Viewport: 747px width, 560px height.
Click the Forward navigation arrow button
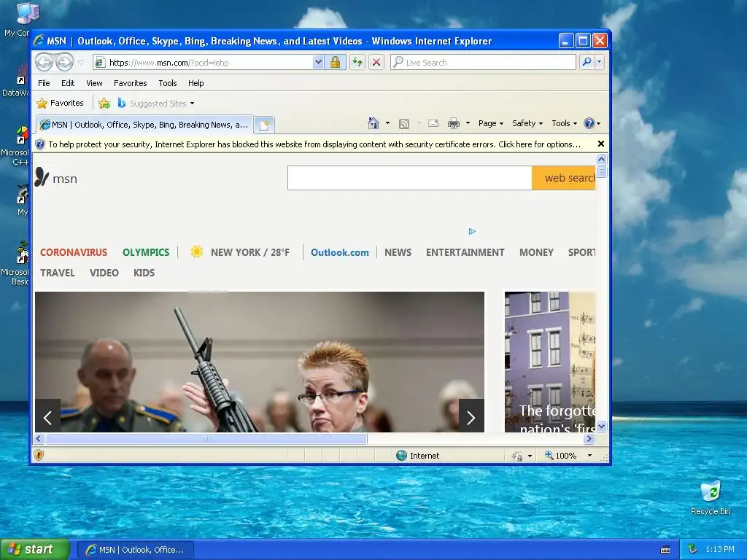64,63
